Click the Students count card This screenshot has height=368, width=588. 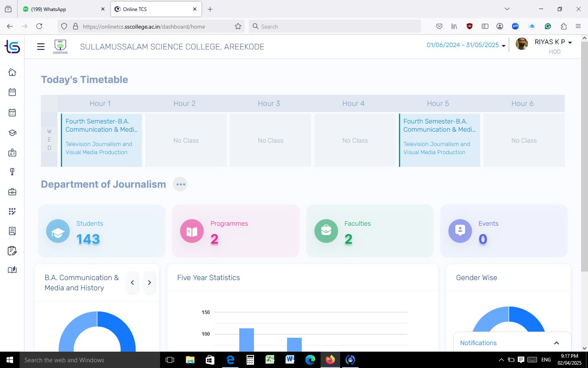pos(102,231)
